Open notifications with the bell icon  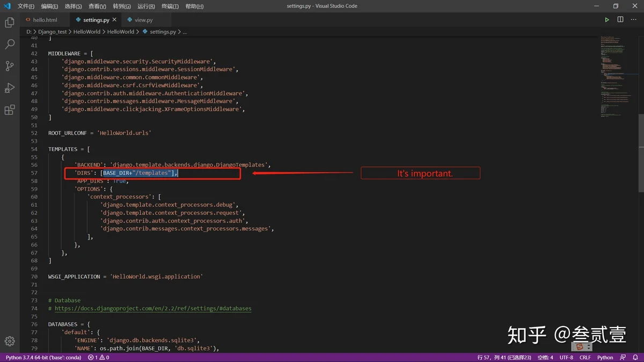tap(635, 357)
